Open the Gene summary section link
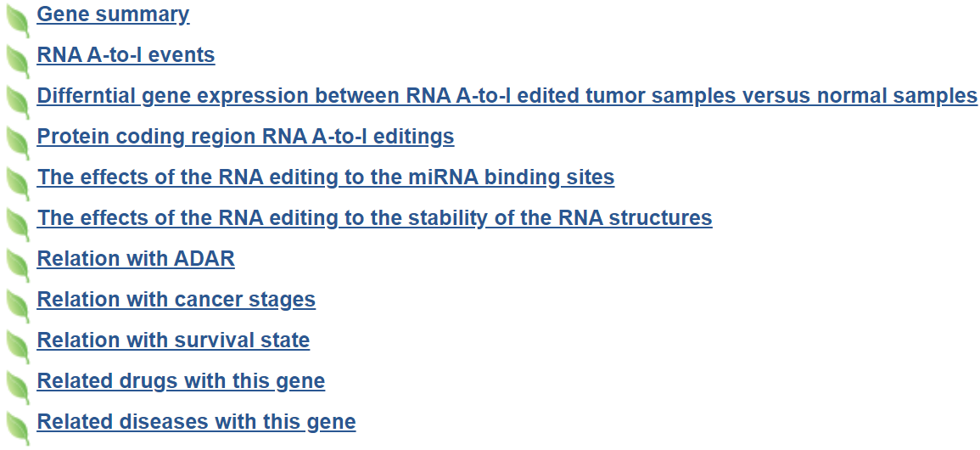 113,14
